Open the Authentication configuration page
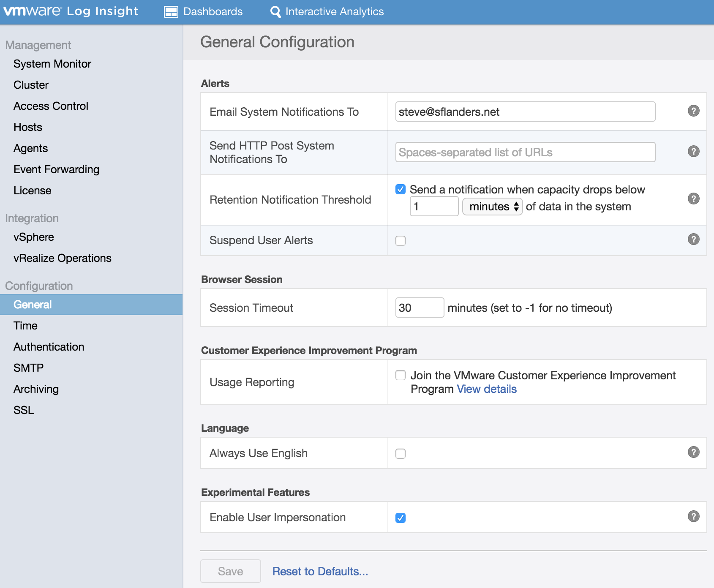 pos(49,347)
